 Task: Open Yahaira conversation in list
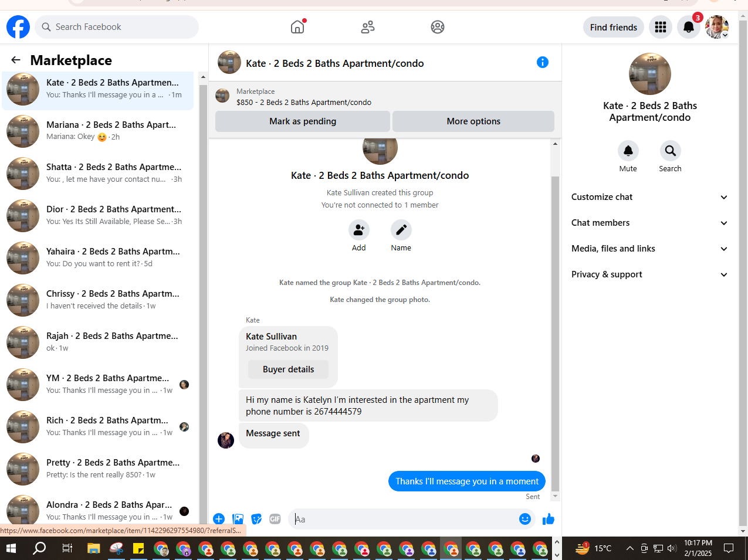[x=98, y=257]
